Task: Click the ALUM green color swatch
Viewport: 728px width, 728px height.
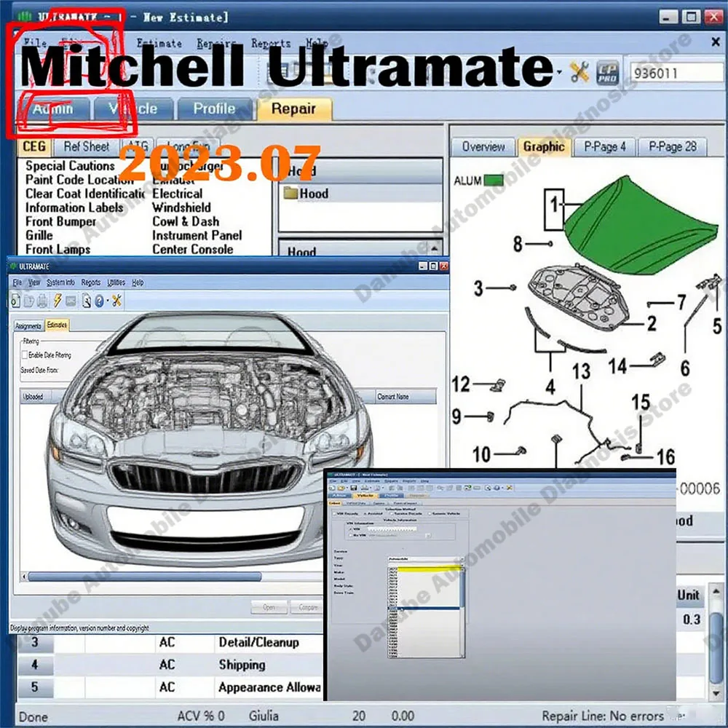Action: coord(494,180)
